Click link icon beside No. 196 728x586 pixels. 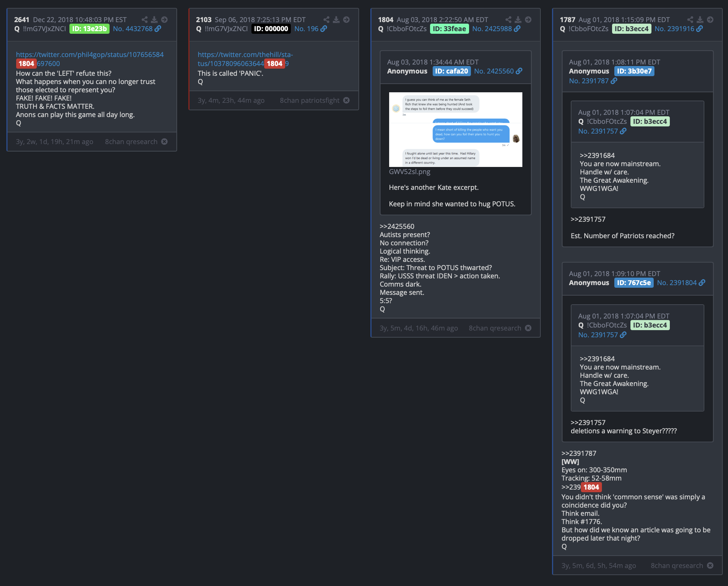click(324, 29)
